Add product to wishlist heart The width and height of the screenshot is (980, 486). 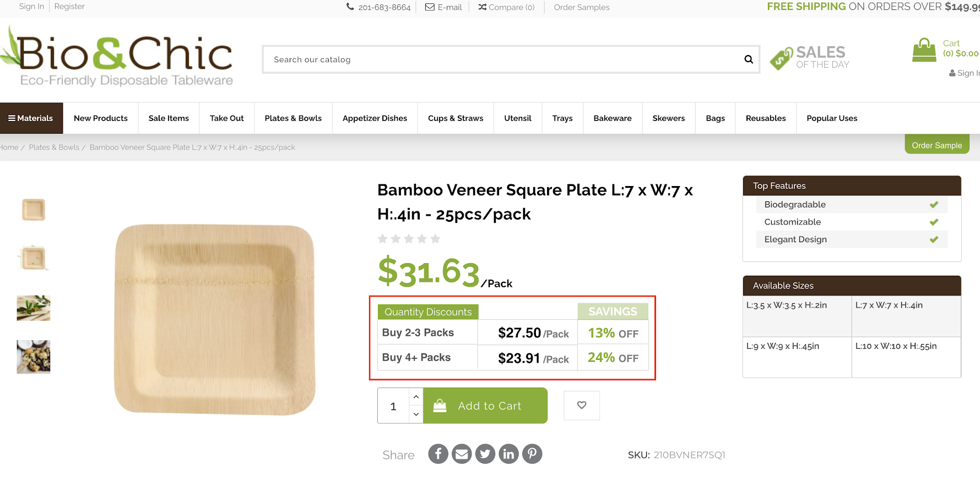click(582, 406)
